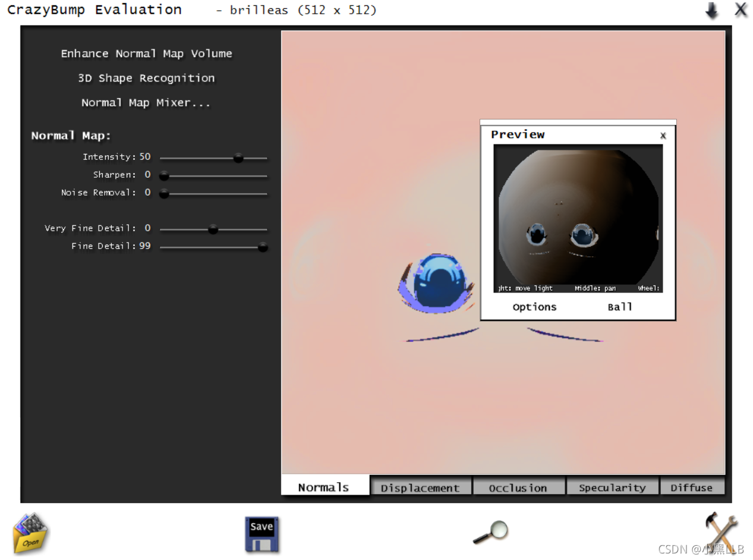Screen dimensions: 753x560
Task: Click the Noise Removal slider knob
Action: pos(165,194)
